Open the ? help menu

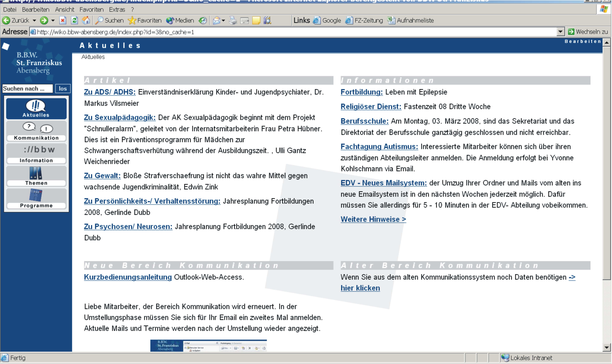click(133, 10)
